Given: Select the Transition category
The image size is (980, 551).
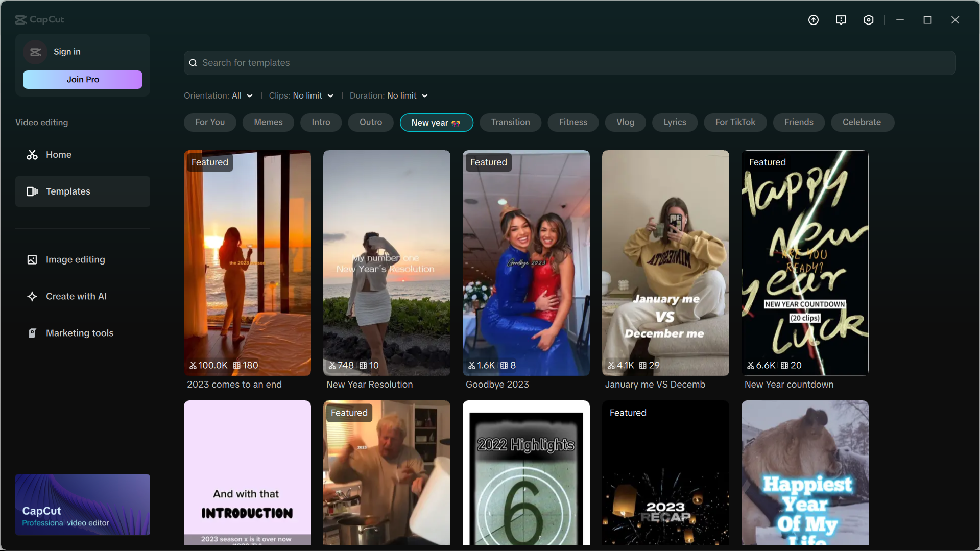Looking at the screenshot, I should 511,123.
